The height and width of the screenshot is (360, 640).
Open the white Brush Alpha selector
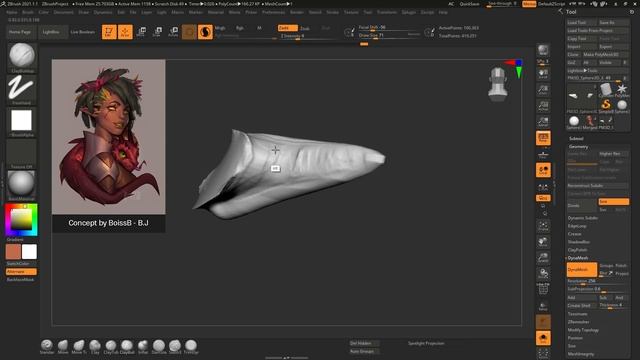pyautogui.click(x=22, y=121)
